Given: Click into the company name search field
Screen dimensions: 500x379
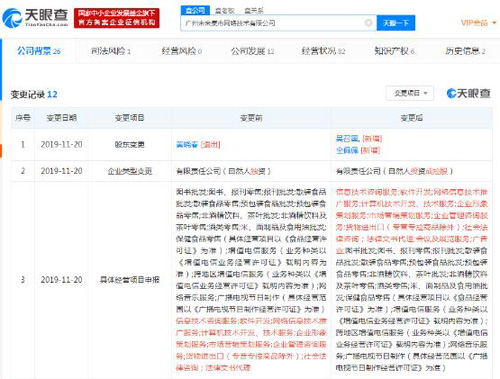Looking at the screenshot, I should coord(272,23).
